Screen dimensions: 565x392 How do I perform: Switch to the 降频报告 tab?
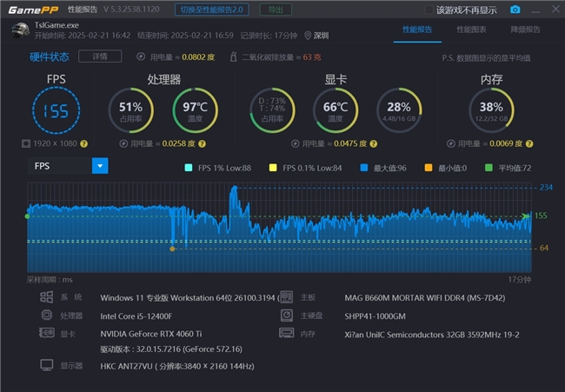pos(525,30)
